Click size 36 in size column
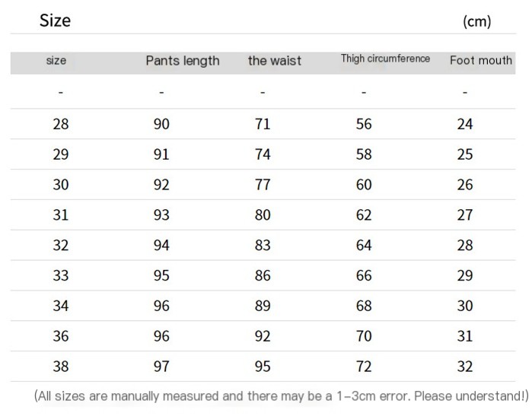 tap(61, 336)
